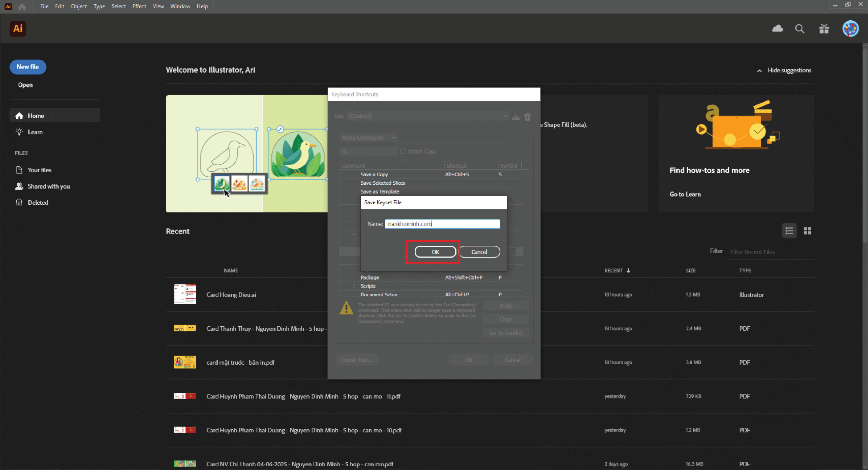Follow the Go to Learn link
This screenshot has width=868, height=470.
coord(685,194)
